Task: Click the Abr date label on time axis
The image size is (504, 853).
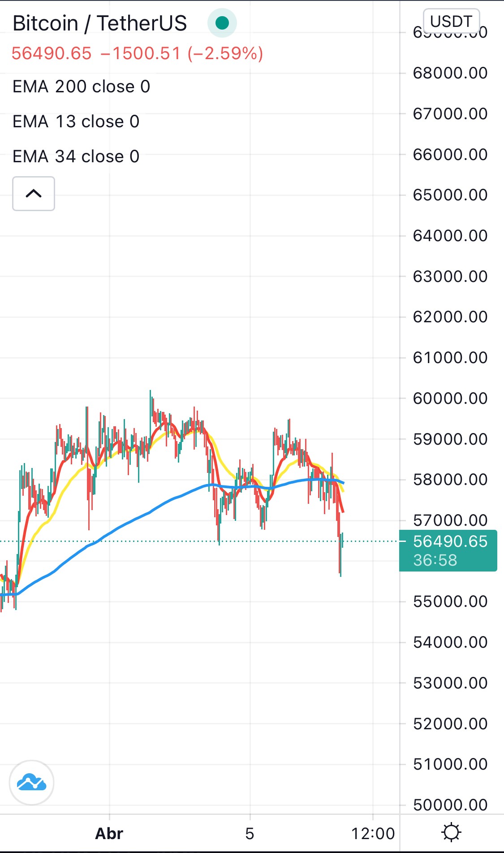Action: pos(109,834)
